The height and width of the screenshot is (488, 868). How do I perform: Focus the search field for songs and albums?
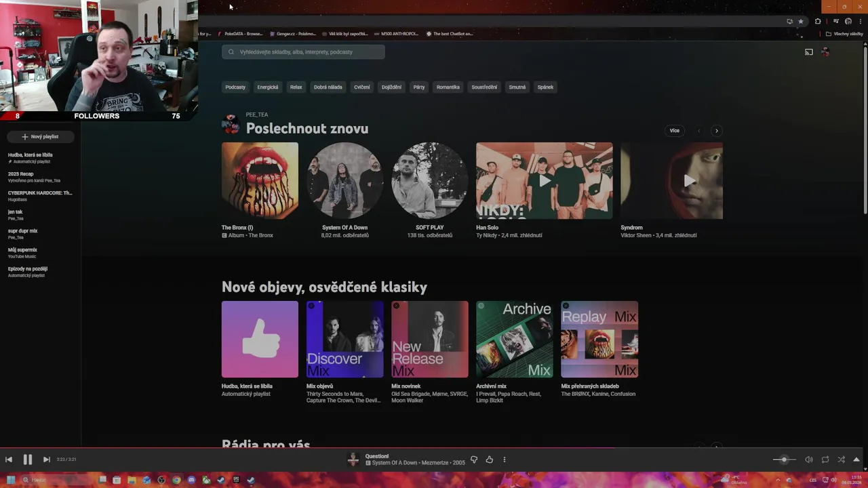[x=303, y=52]
